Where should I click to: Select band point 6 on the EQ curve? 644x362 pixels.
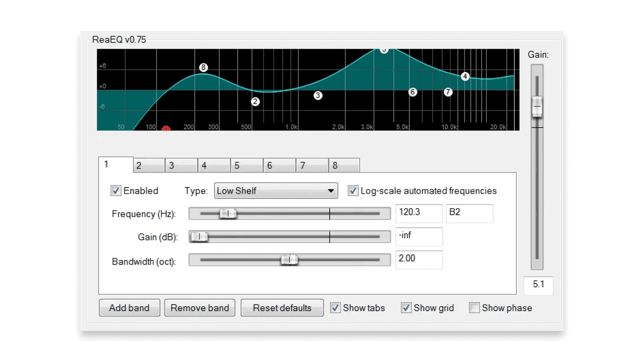coord(413,92)
